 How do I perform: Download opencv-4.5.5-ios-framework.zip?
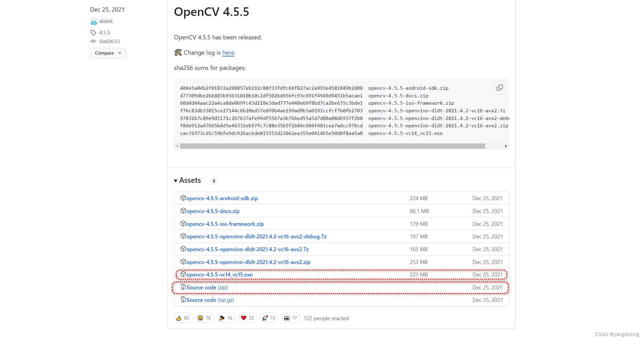click(x=225, y=224)
